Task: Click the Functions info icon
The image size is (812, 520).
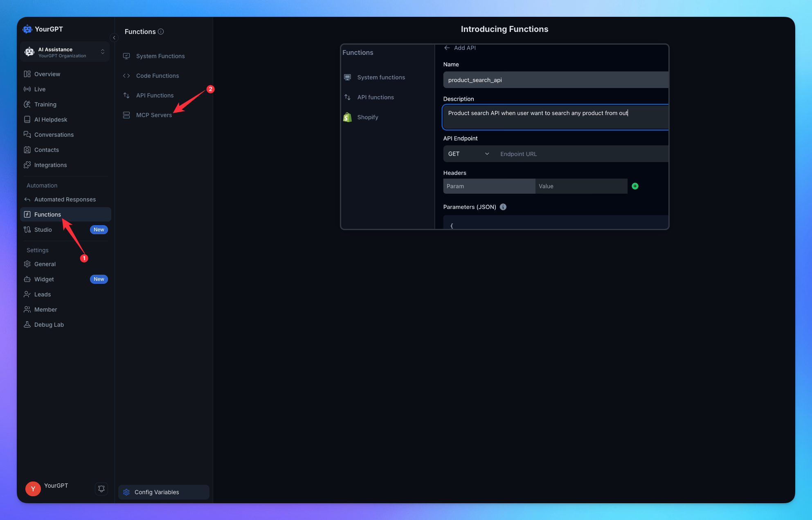Action: tap(161, 32)
